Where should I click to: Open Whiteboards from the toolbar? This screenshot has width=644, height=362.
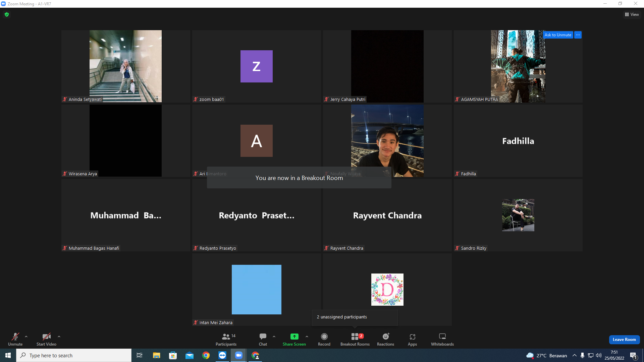point(442,339)
